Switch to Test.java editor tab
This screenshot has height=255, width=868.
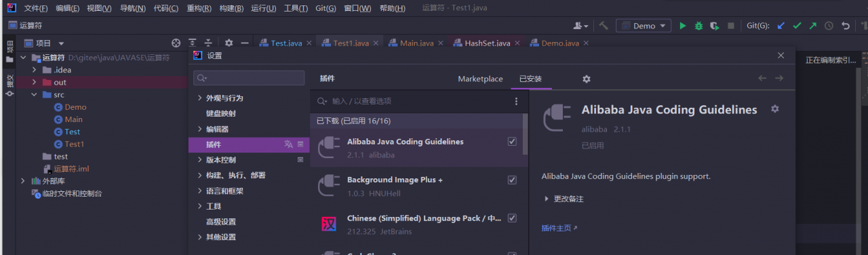click(286, 43)
